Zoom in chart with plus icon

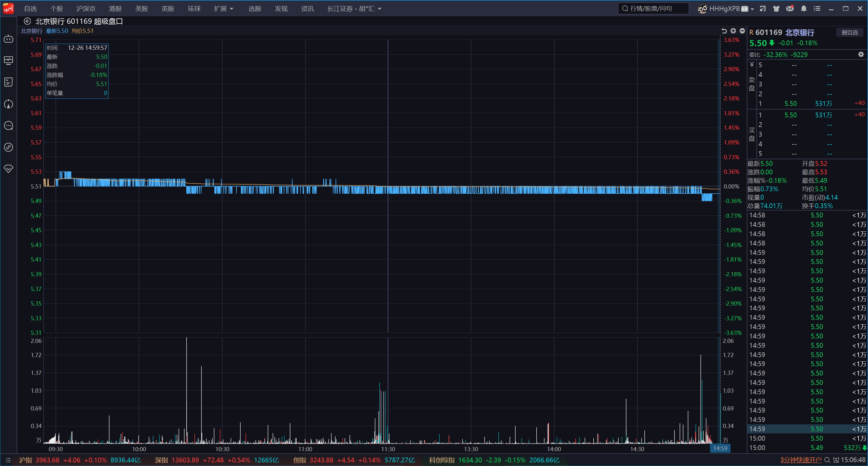point(733,31)
